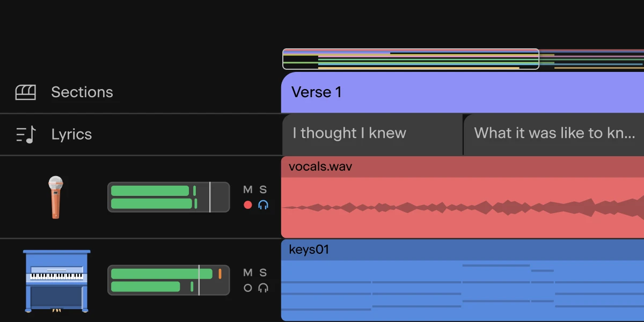This screenshot has height=322, width=644.
Task: Mute the vocals track with M
Action: (247, 189)
